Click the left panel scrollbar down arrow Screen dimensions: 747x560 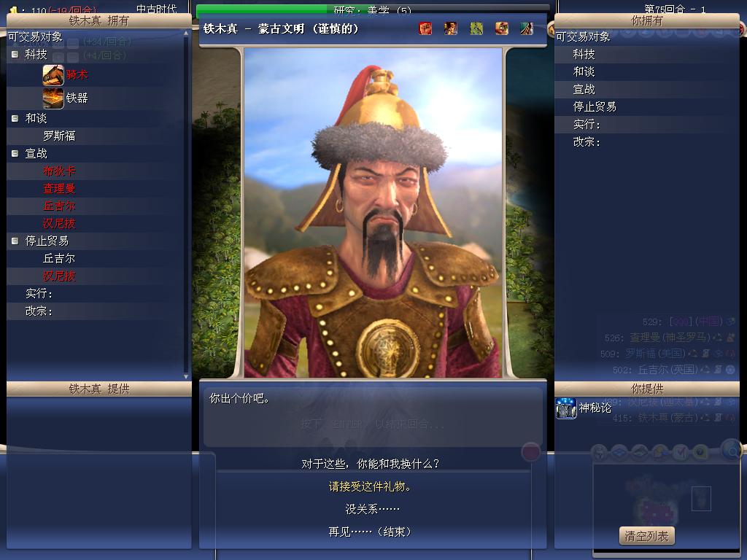click(186, 376)
